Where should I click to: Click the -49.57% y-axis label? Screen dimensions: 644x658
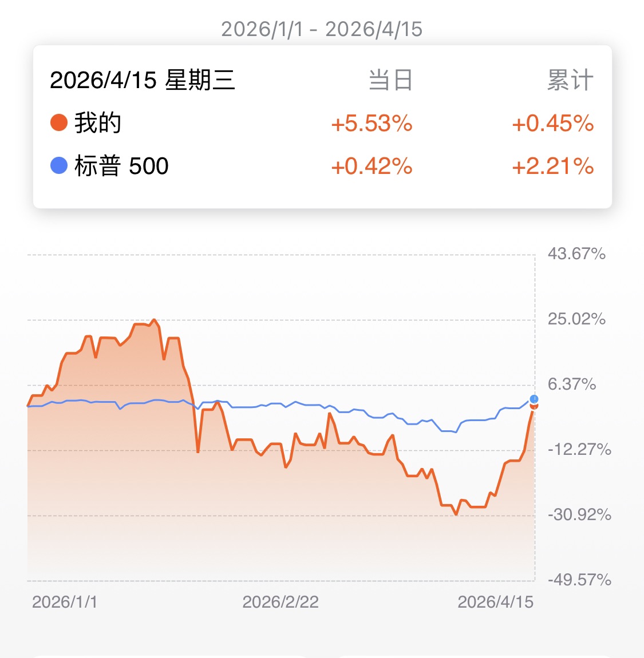[579, 580]
